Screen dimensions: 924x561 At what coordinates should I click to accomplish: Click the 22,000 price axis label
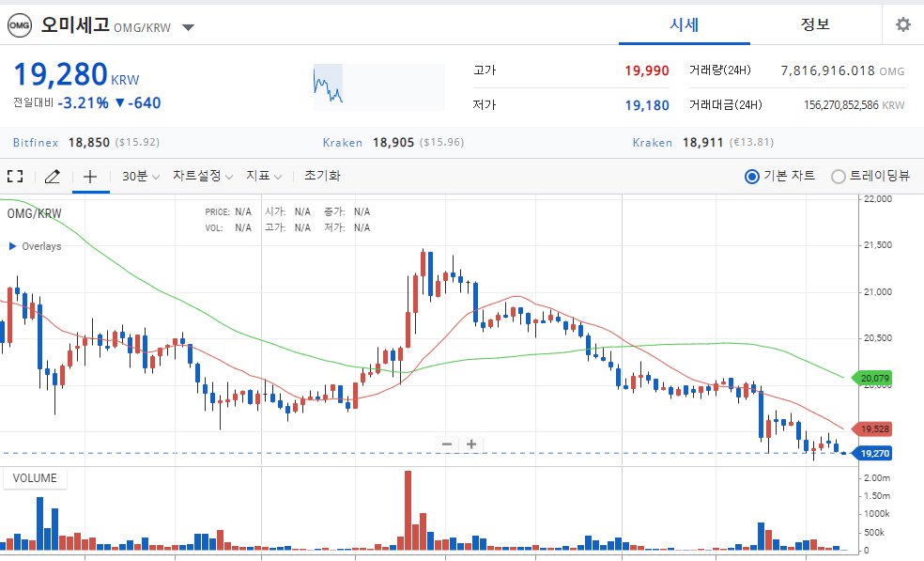click(x=877, y=199)
